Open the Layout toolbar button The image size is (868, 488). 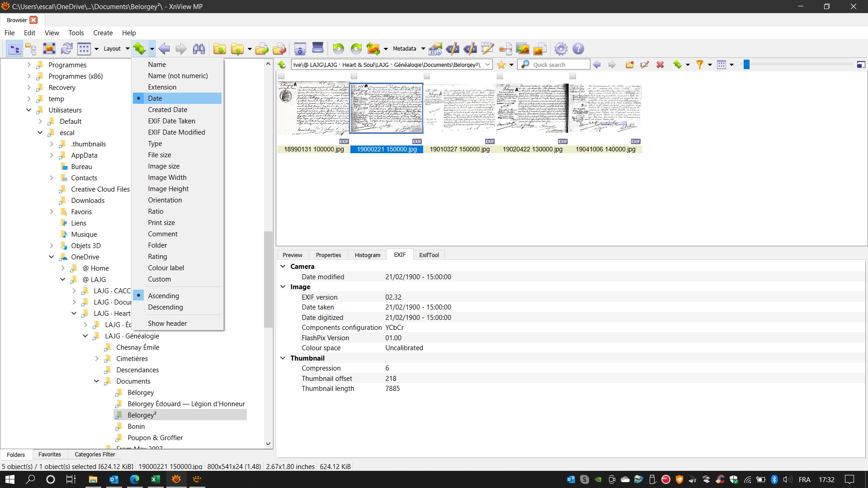click(x=112, y=49)
